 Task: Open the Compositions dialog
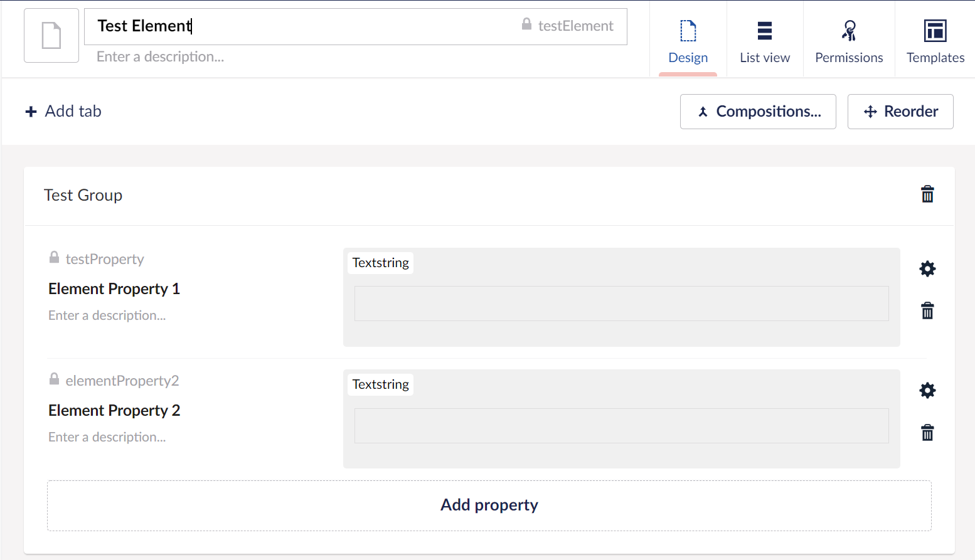(757, 112)
